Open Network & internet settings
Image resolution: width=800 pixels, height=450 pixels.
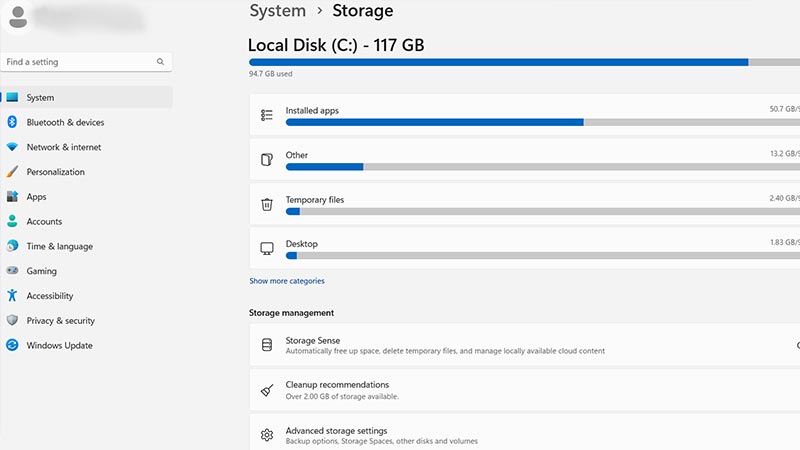[x=63, y=147]
